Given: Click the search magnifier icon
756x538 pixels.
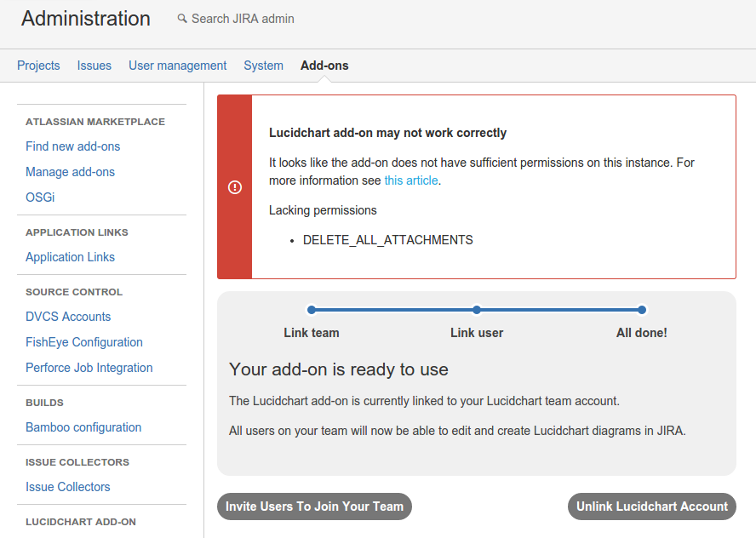Looking at the screenshot, I should (182, 19).
